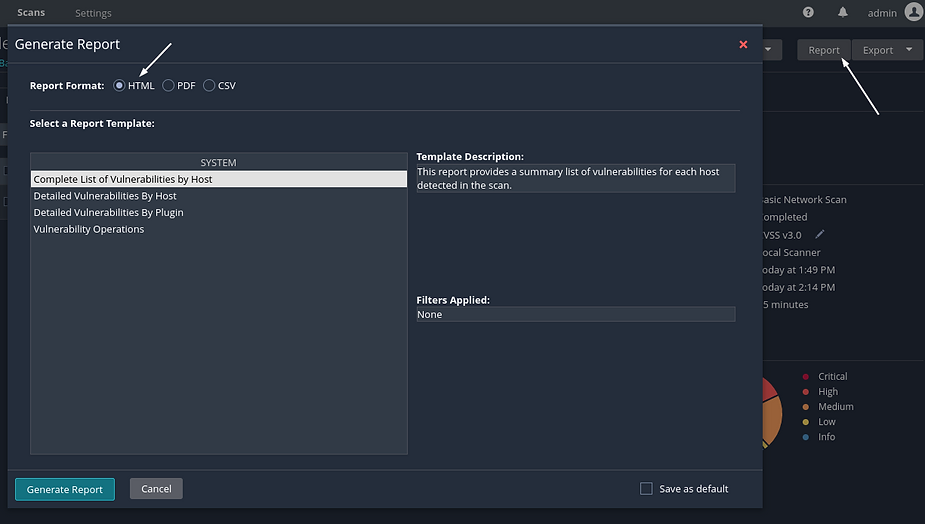Select Complete List of Vulnerabilities by Host
Screen dimensions: 925x524
click(123, 179)
